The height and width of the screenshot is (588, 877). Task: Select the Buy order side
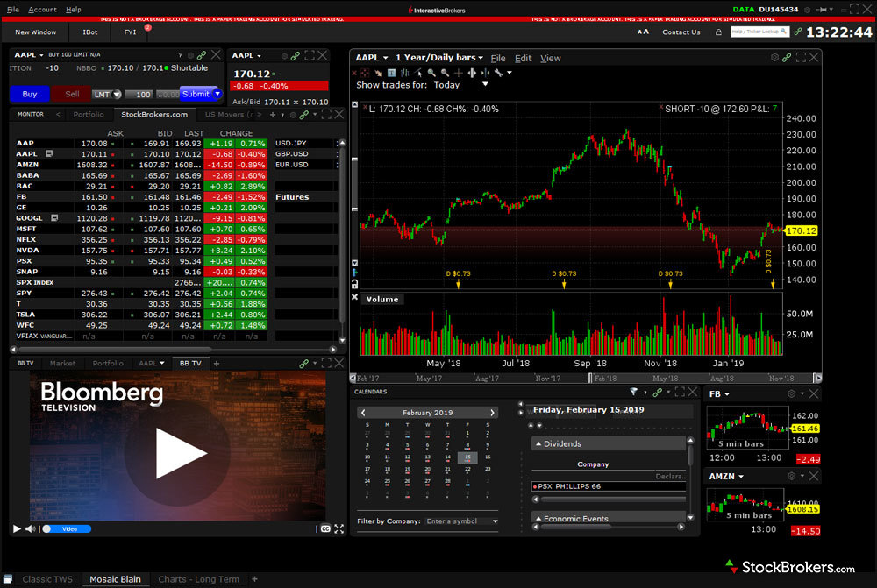tap(30, 94)
